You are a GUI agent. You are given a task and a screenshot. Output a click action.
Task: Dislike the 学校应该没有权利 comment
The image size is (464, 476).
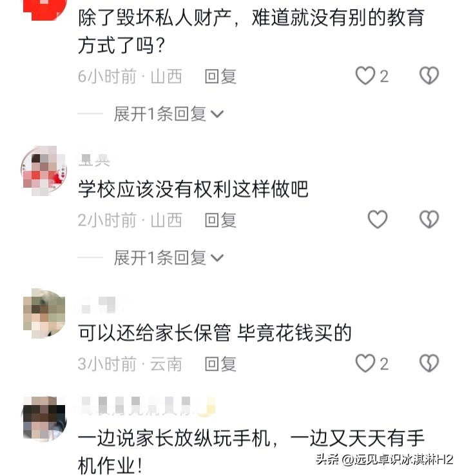(429, 219)
